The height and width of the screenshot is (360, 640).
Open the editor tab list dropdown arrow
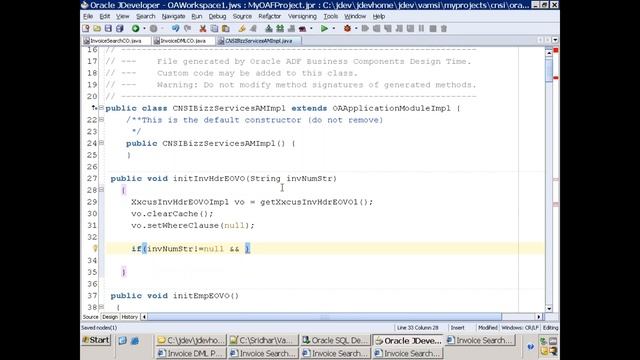pyautogui.click(x=555, y=40)
